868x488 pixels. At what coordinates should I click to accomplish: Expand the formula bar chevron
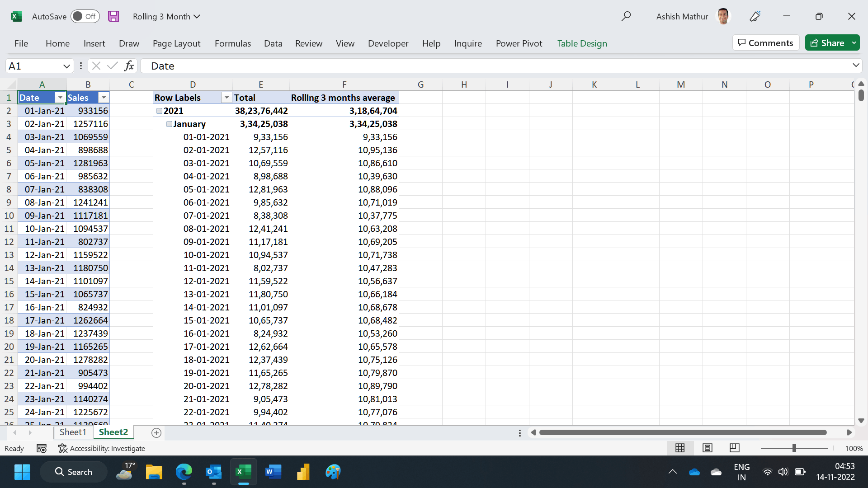pyautogui.click(x=856, y=66)
